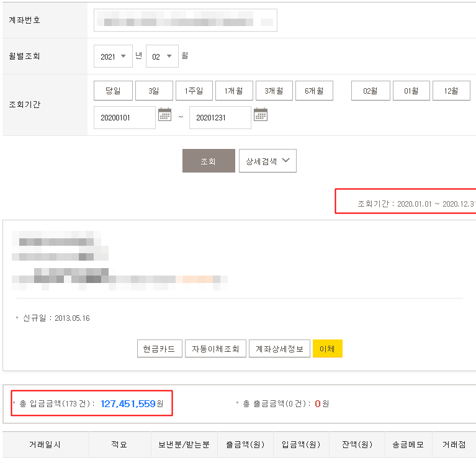
Task: Expand the 상세검색 detailed search options
Action: [267, 161]
